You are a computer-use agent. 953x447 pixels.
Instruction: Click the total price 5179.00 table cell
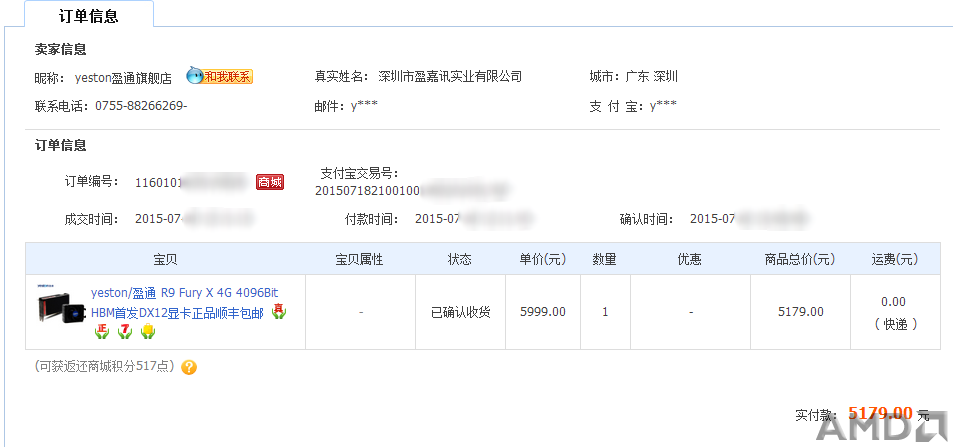pyautogui.click(x=801, y=312)
